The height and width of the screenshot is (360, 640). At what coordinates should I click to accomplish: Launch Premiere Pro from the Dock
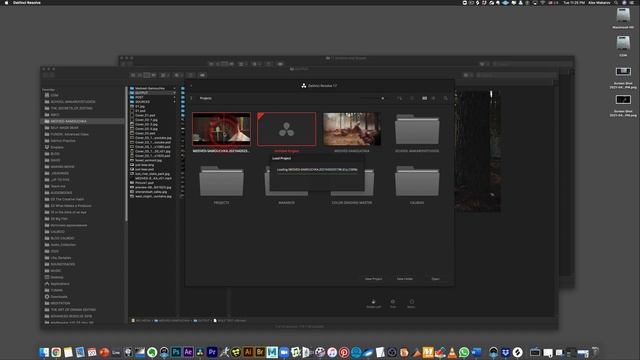(212, 352)
